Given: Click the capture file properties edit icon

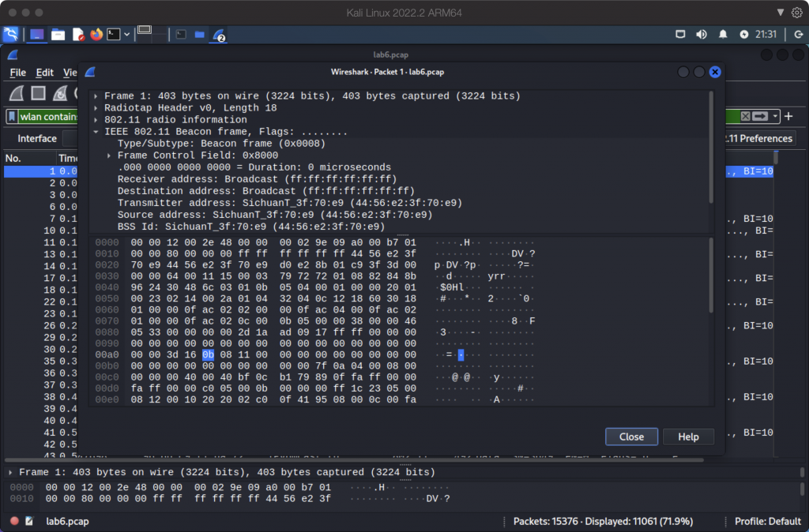Looking at the screenshot, I should pos(29,521).
